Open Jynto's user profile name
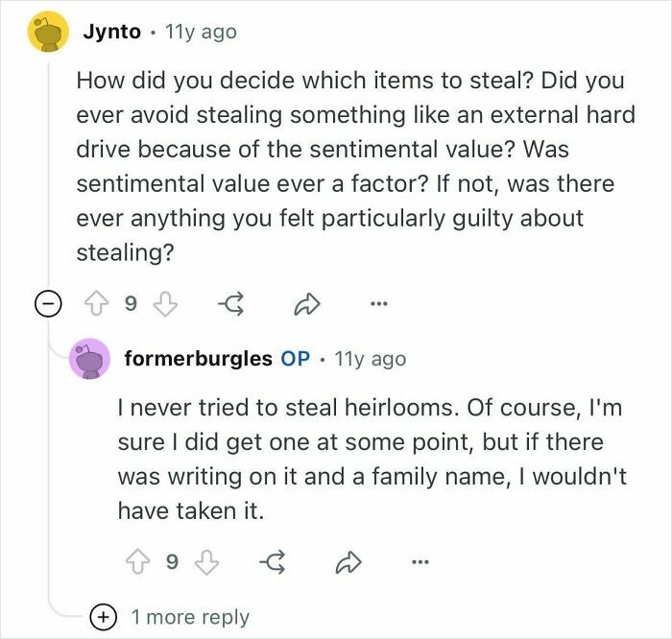The image size is (672, 639). tap(112, 32)
